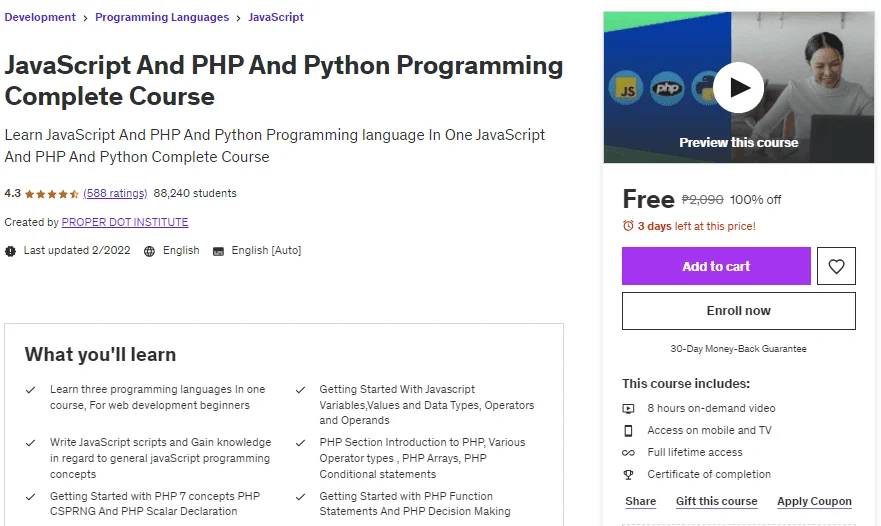
Task: Click the What you'll learn heading
Action: (100, 355)
